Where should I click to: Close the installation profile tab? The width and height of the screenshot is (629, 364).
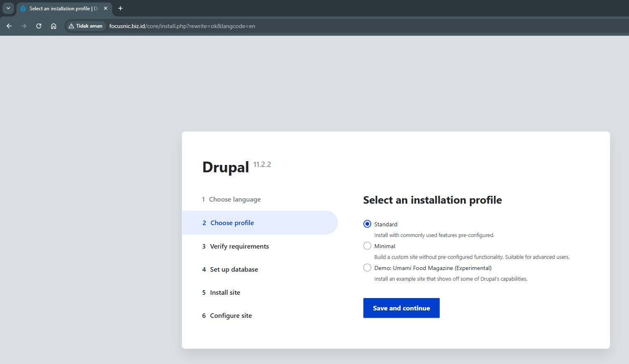click(106, 8)
